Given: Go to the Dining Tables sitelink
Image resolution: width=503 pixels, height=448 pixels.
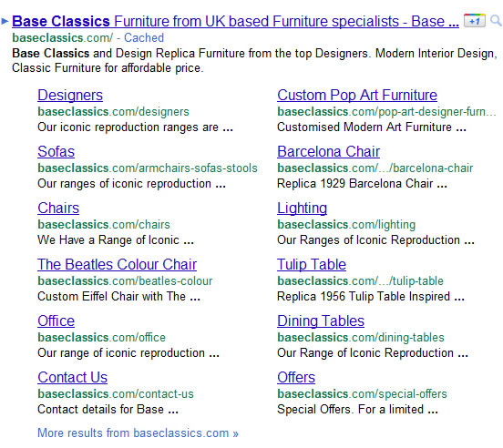Looking at the screenshot, I should click(321, 321).
